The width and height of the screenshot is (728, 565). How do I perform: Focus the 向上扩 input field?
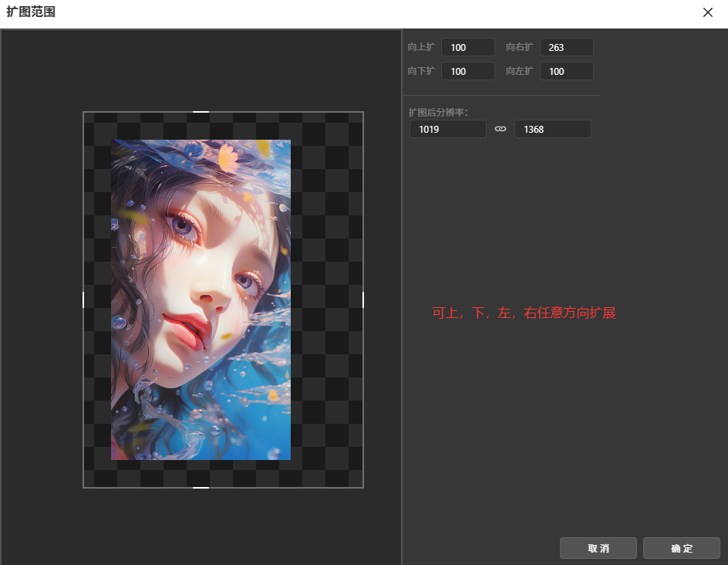point(467,47)
